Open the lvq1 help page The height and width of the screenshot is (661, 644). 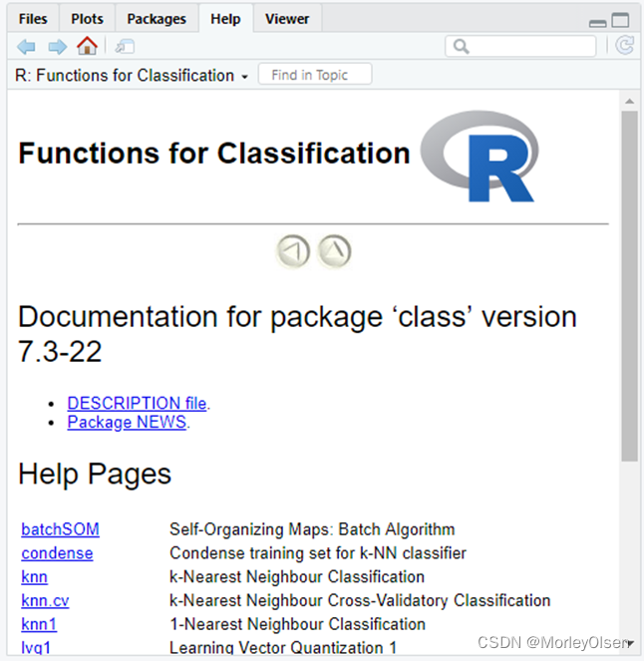coord(36,647)
